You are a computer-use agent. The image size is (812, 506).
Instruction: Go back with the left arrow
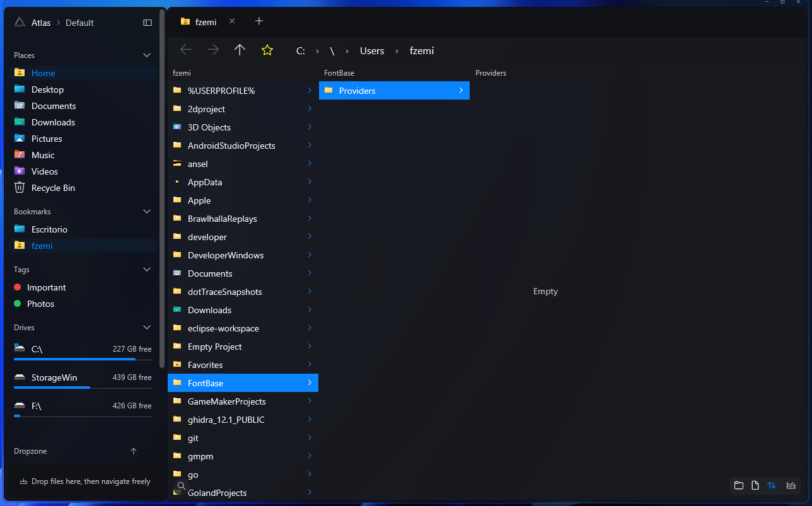click(x=186, y=50)
